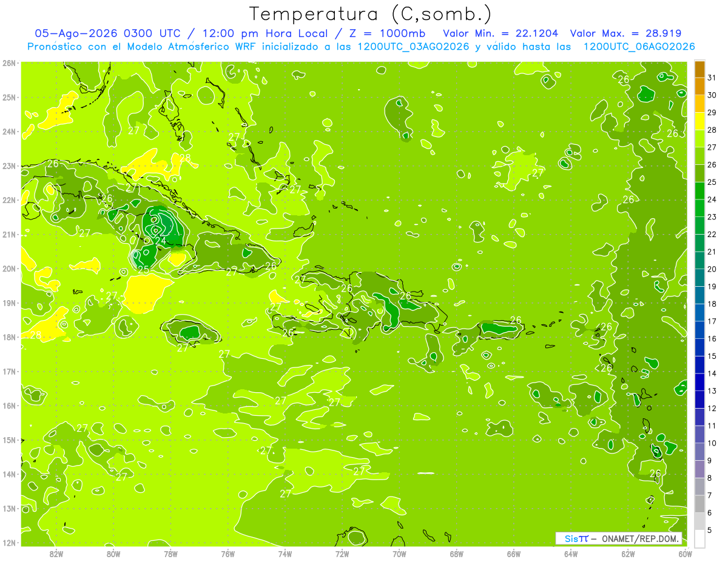Pick the legend swatch between 21 and 22

tap(699, 243)
